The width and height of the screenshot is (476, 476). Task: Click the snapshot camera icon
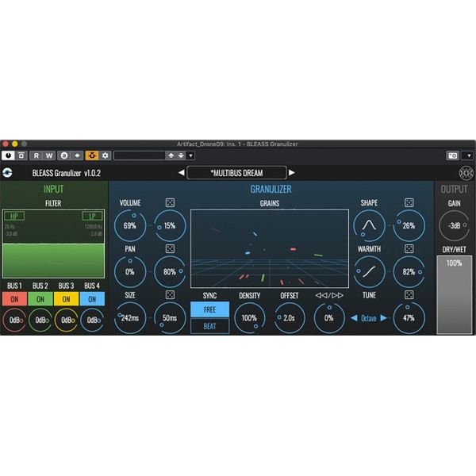pos(453,155)
